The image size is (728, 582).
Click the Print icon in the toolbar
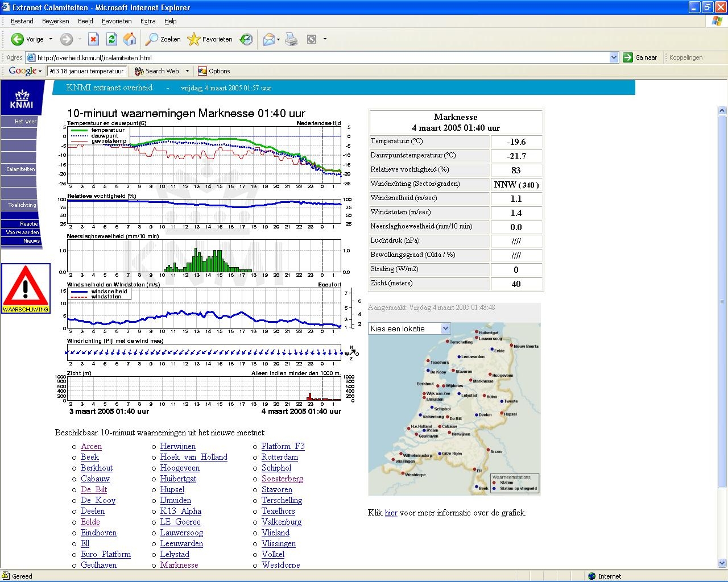pos(291,39)
